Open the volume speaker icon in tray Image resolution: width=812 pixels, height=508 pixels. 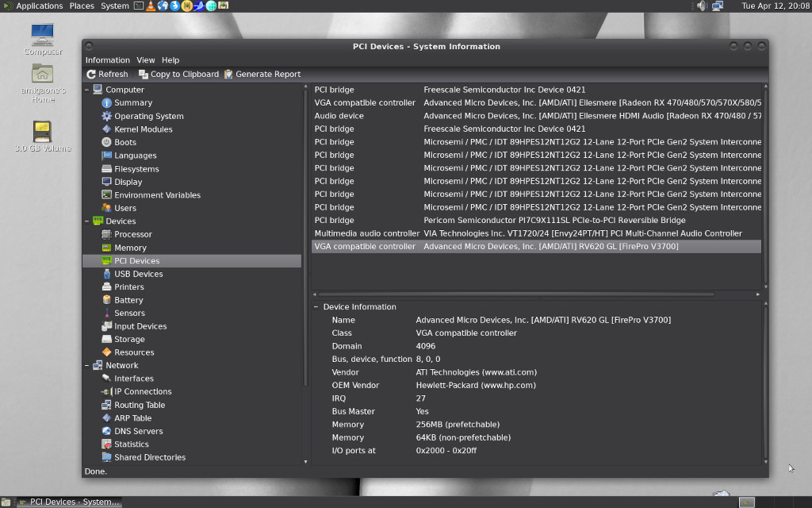click(x=702, y=6)
